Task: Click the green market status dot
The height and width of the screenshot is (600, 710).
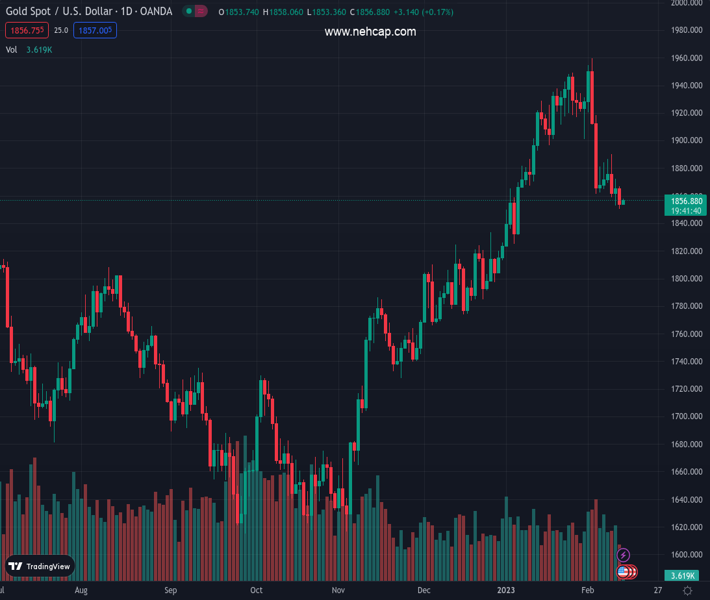Action: (x=189, y=12)
